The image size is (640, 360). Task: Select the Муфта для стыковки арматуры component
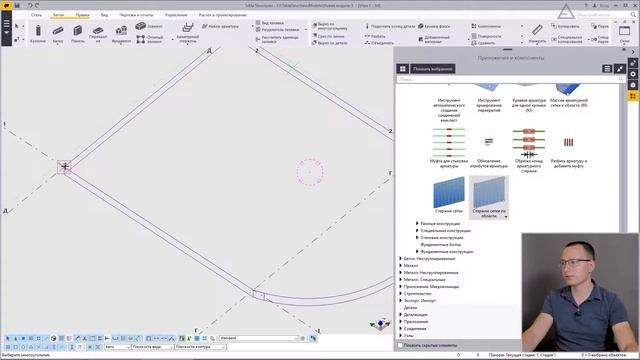pos(449,147)
